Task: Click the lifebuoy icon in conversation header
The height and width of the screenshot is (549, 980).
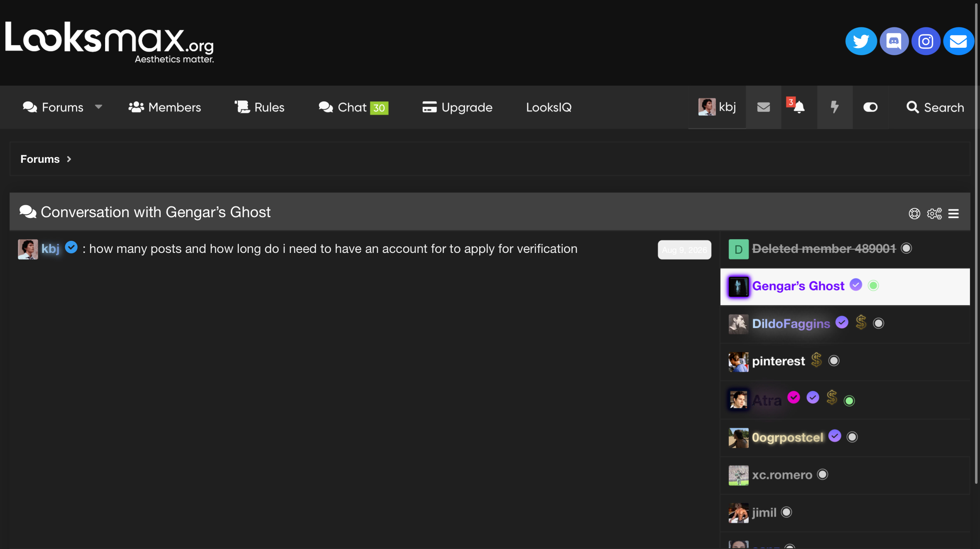Action: (914, 213)
